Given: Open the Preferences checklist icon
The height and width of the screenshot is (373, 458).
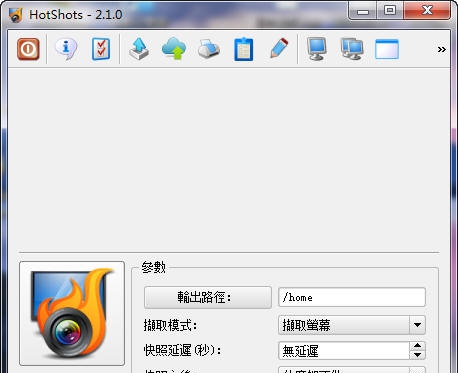Looking at the screenshot, I should [x=101, y=49].
